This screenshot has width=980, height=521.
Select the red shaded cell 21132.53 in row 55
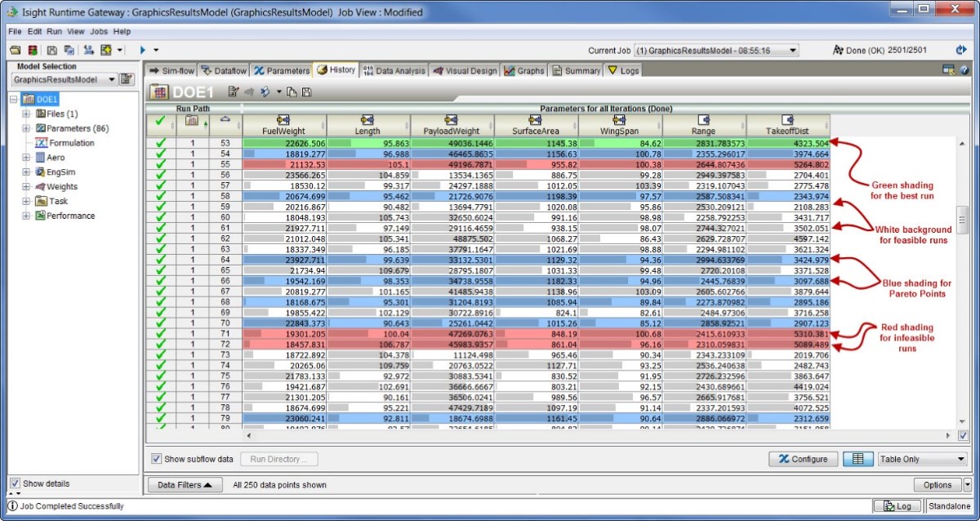[285, 164]
